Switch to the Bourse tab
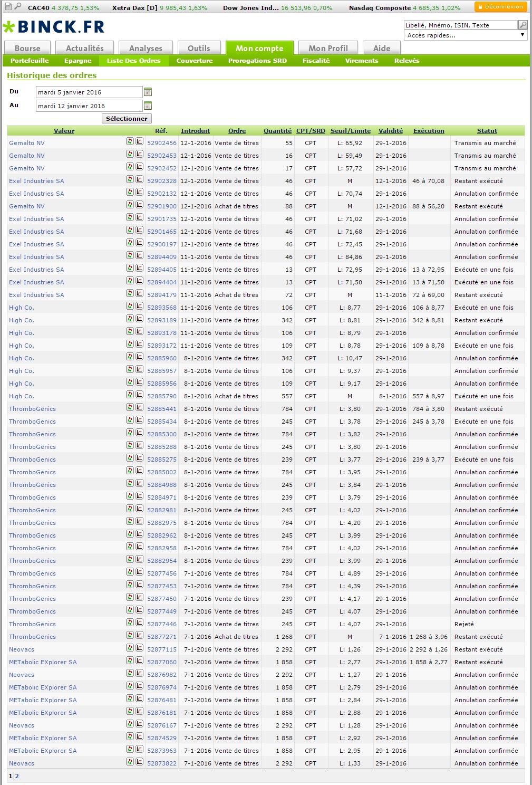The height and width of the screenshot is (785, 532). pyautogui.click(x=27, y=48)
